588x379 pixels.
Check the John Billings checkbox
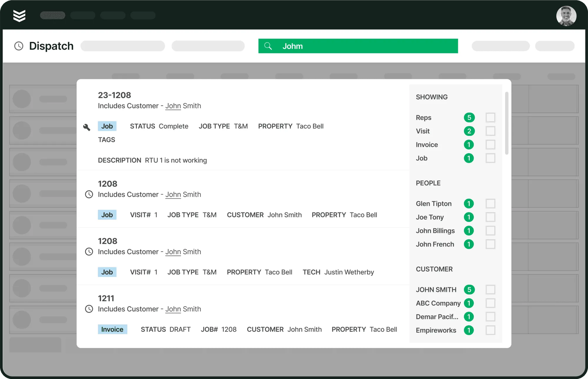pyautogui.click(x=490, y=230)
